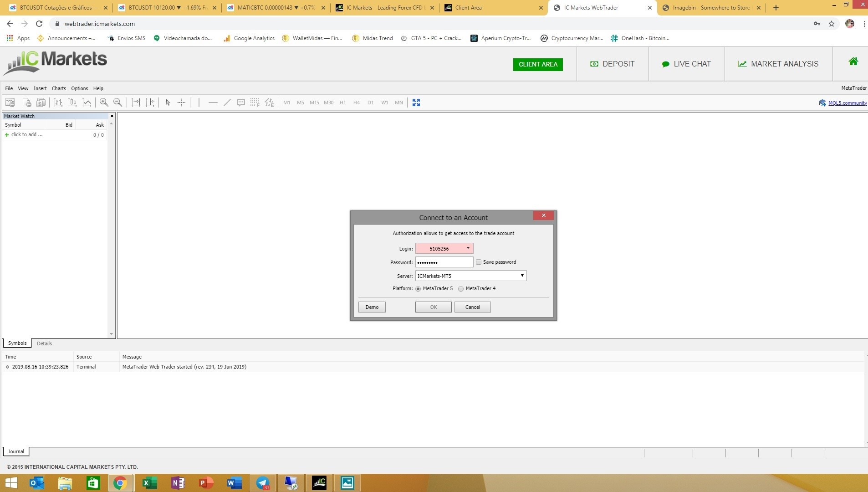Image resolution: width=868 pixels, height=492 pixels.
Task: Select the crosshair tool
Action: 181,102
